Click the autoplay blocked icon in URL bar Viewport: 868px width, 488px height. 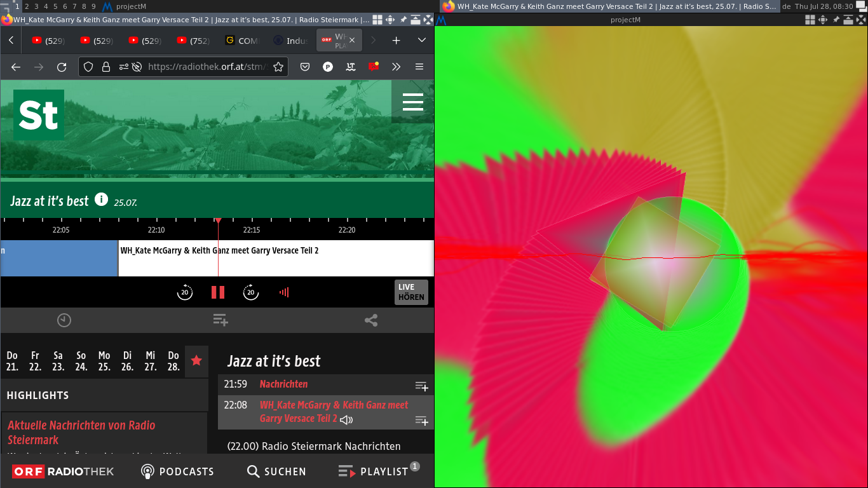[x=137, y=67]
